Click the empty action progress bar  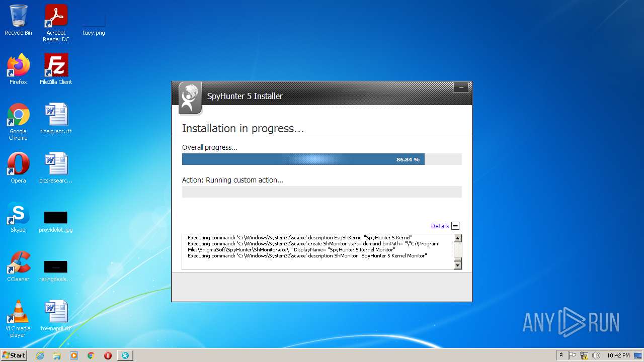click(x=322, y=192)
